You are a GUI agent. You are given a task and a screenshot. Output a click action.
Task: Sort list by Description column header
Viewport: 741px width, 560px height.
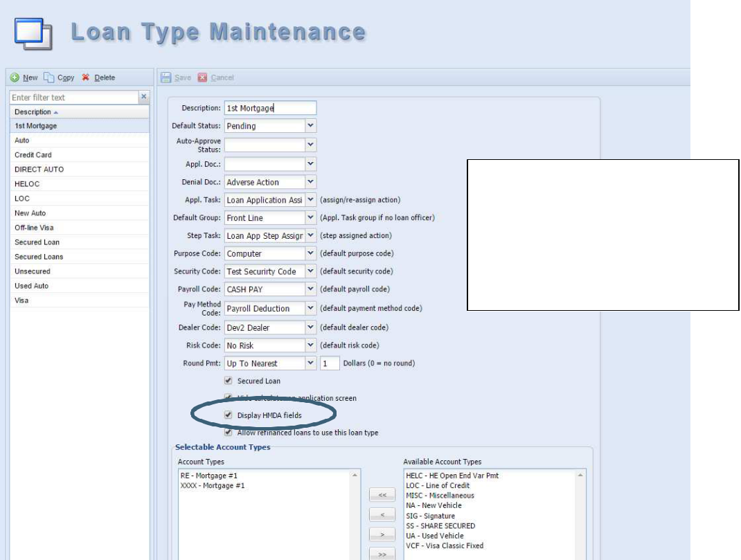(80, 112)
